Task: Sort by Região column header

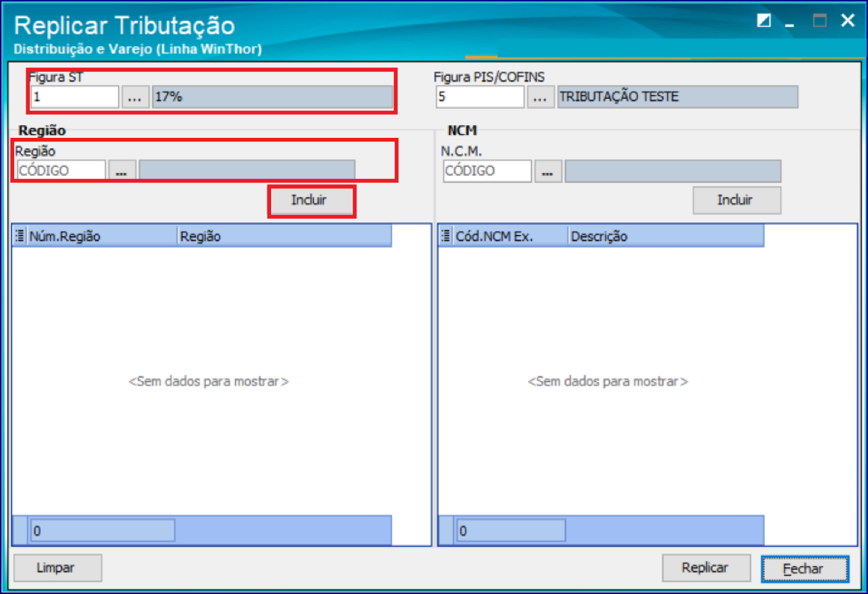Action: pyautogui.click(x=285, y=236)
